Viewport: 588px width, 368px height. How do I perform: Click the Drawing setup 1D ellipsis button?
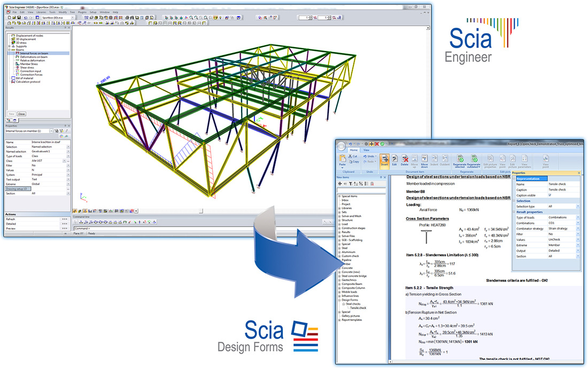pyautogui.click(x=68, y=189)
